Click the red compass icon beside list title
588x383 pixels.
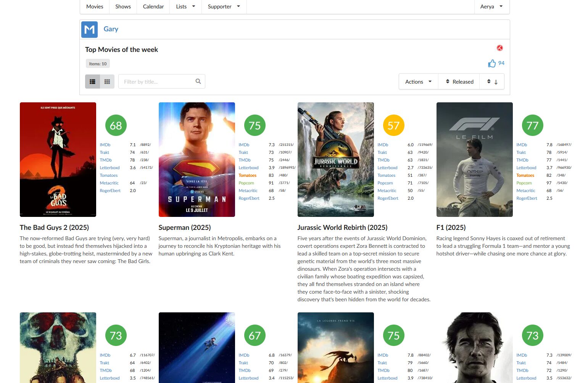tap(499, 48)
